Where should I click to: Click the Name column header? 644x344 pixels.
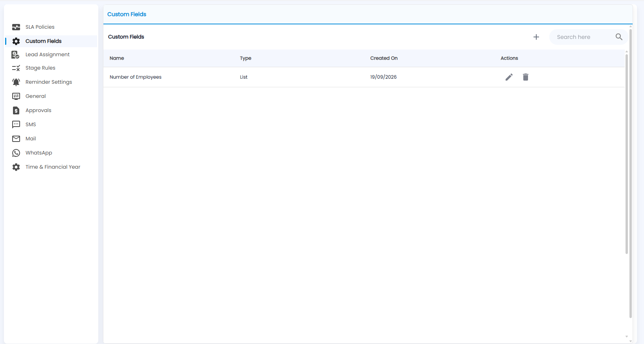tap(117, 58)
